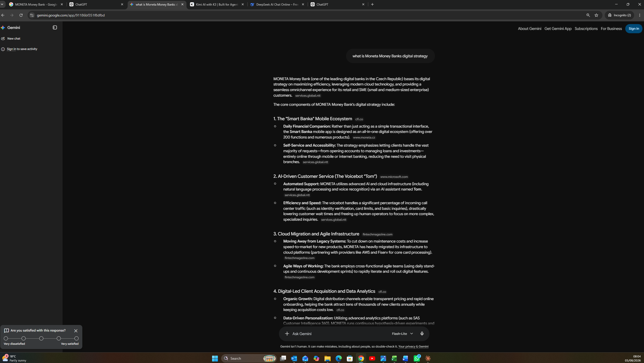Open the www.microsoft.com source chip
This screenshot has width=644, height=363.
pyautogui.click(x=394, y=177)
